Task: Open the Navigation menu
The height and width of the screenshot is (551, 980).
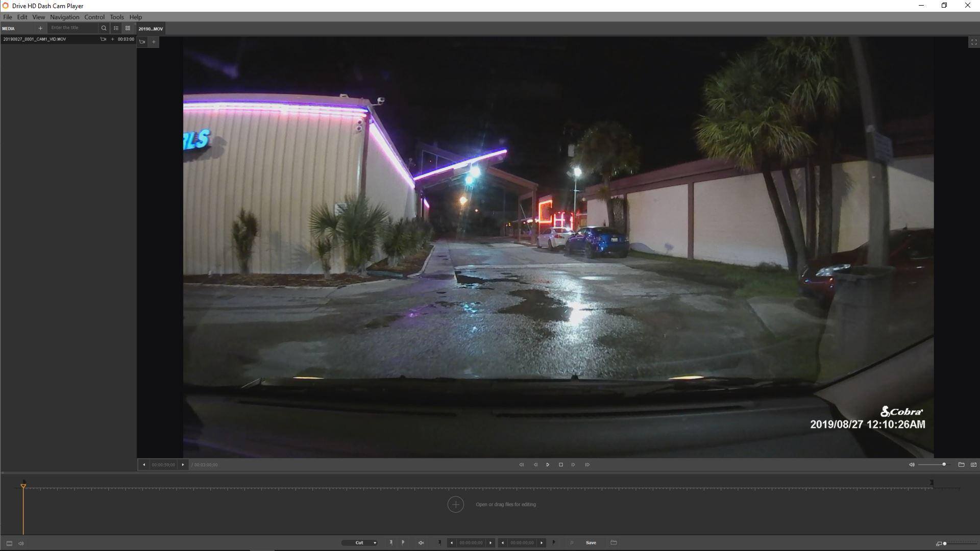Action: point(64,17)
